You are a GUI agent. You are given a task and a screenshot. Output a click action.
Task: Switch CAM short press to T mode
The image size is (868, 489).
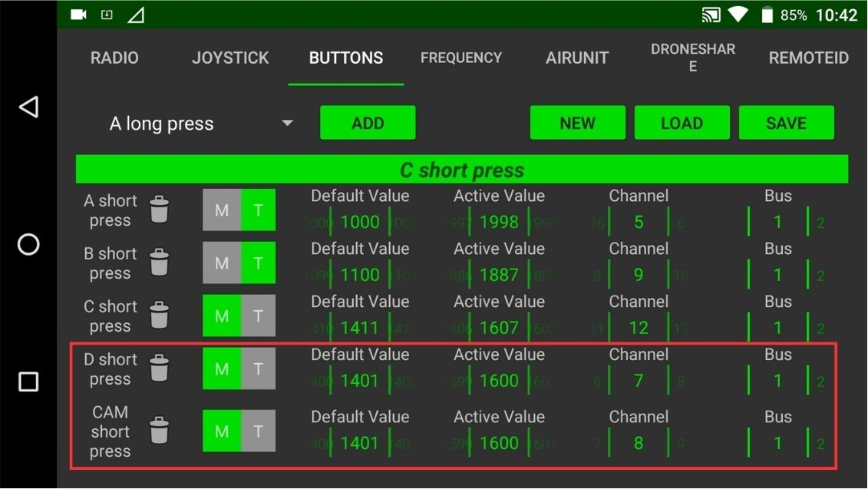tap(259, 431)
